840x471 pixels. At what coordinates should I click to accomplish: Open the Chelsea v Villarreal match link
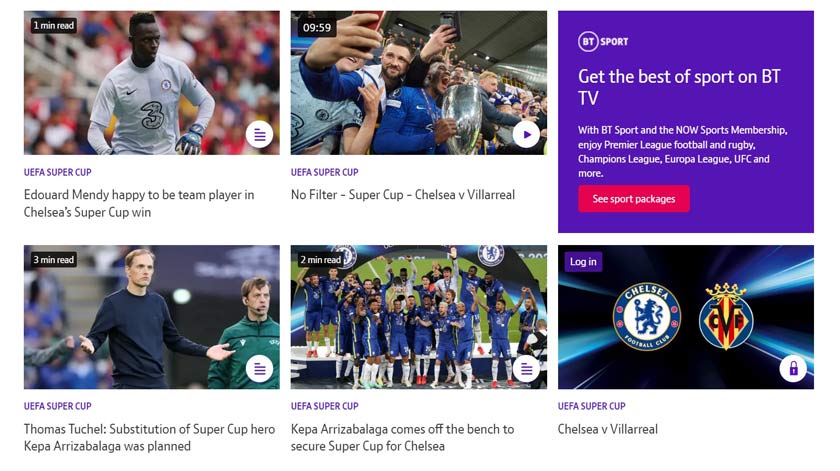point(607,429)
